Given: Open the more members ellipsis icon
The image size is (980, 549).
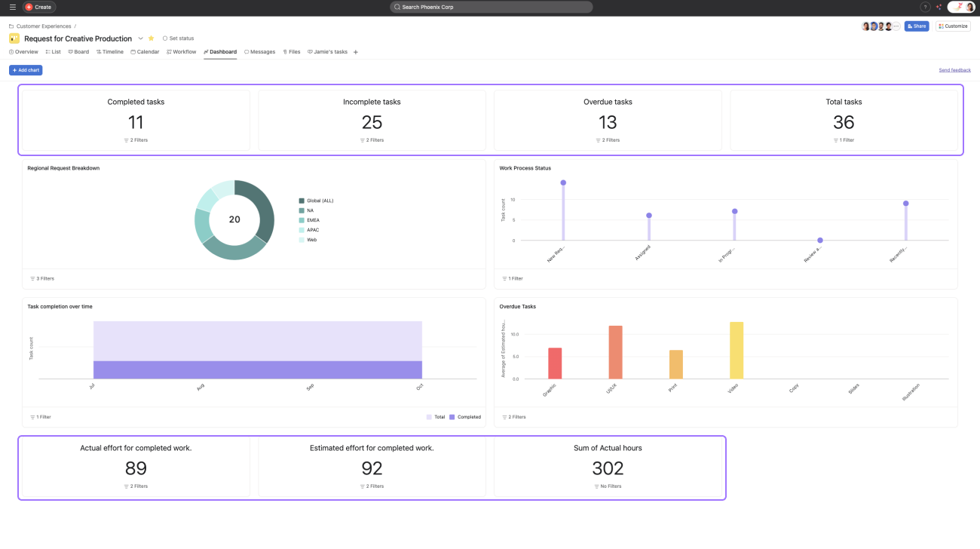Looking at the screenshot, I should pos(896,26).
